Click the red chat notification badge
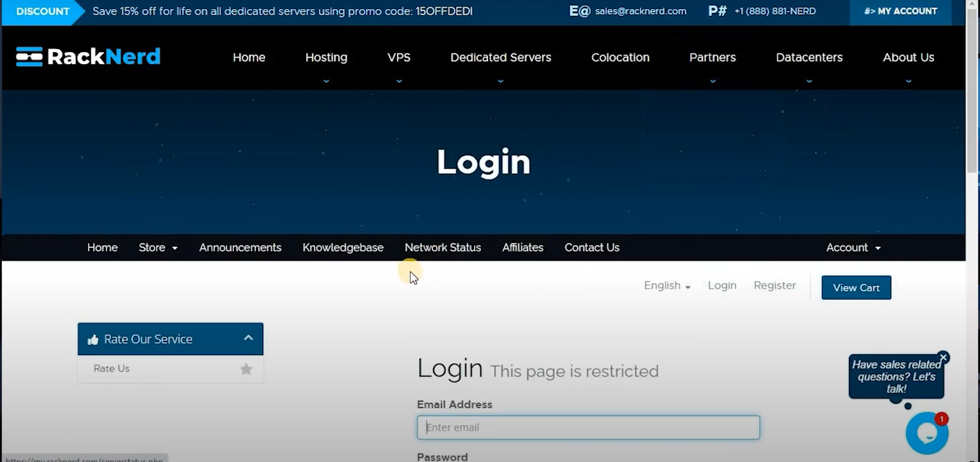 click(941, 419)
